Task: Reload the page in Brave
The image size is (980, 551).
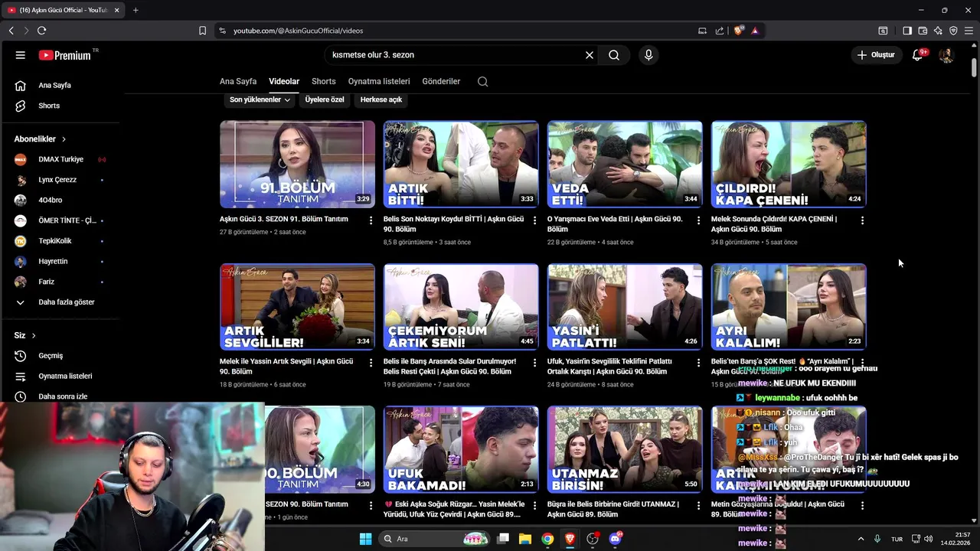Action: tap(41, 31)
